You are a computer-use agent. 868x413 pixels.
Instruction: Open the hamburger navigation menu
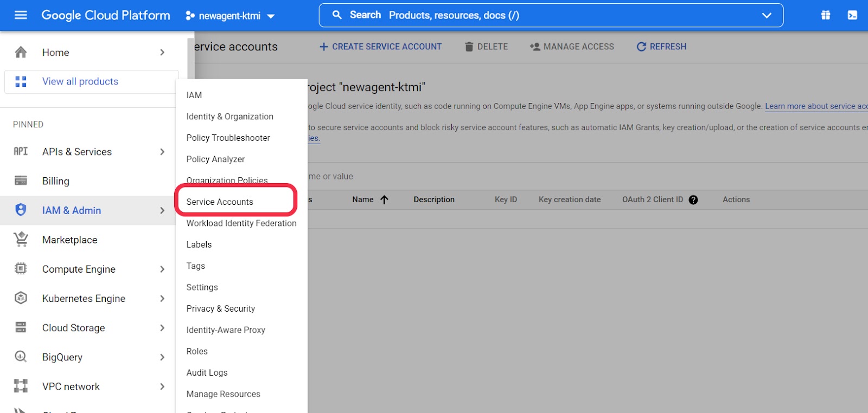click(21, 15)
